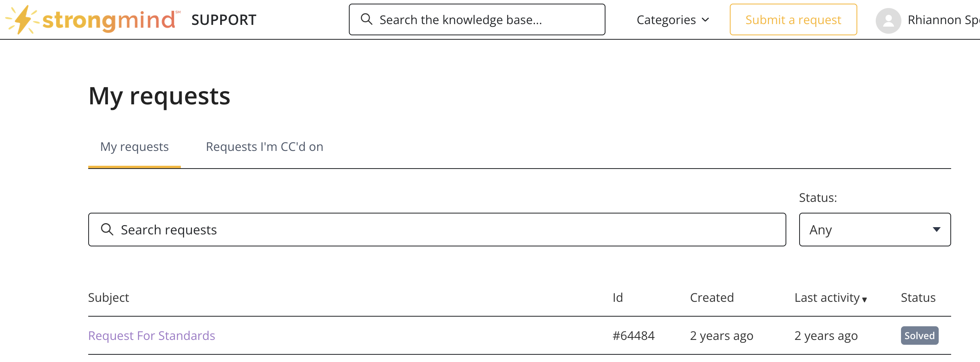Click the user avatar icon
Viewport: 980px width, 362px height.
[x=888, y=20]
